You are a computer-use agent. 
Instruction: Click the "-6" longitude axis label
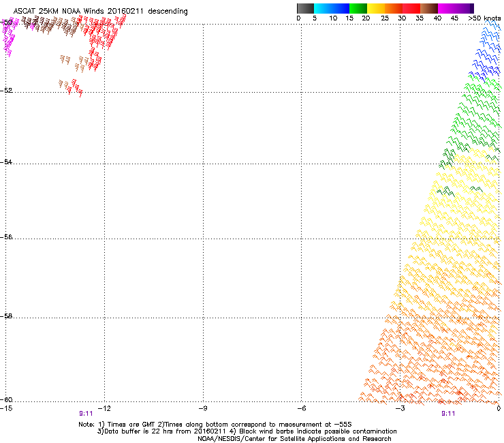[x=301, y=408]
